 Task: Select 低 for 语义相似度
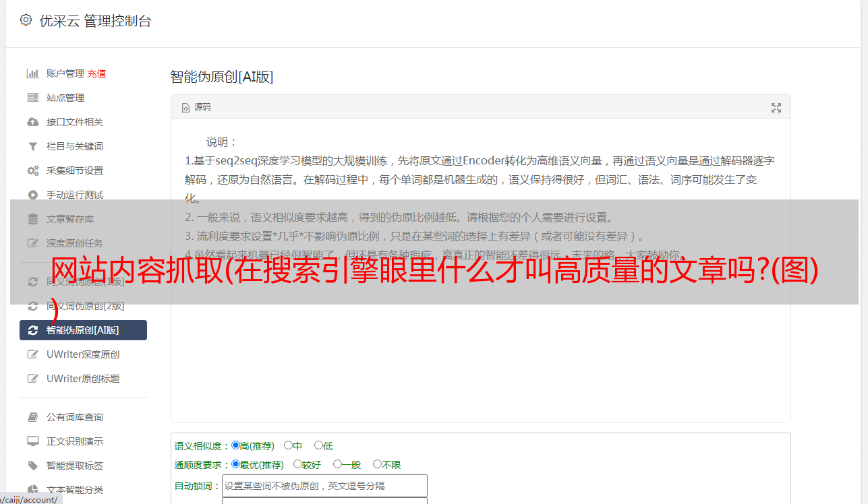click(318, 445)
